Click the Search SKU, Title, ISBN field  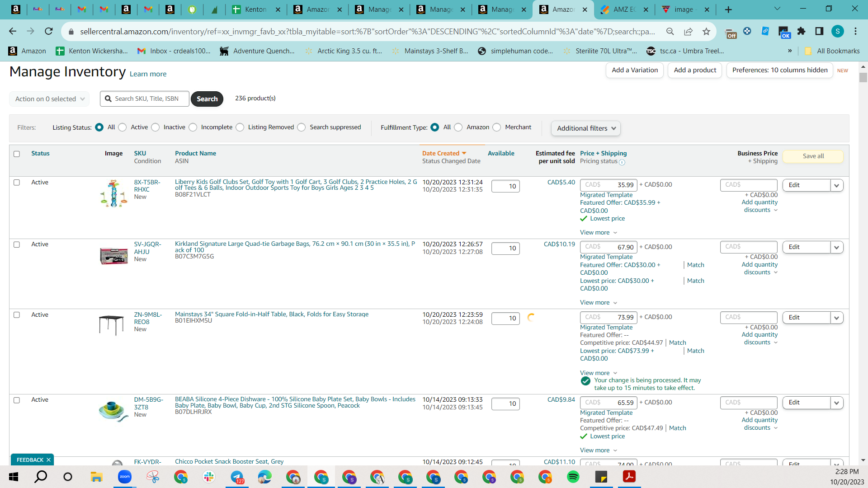pyautogui.click(x=145, y=99)
